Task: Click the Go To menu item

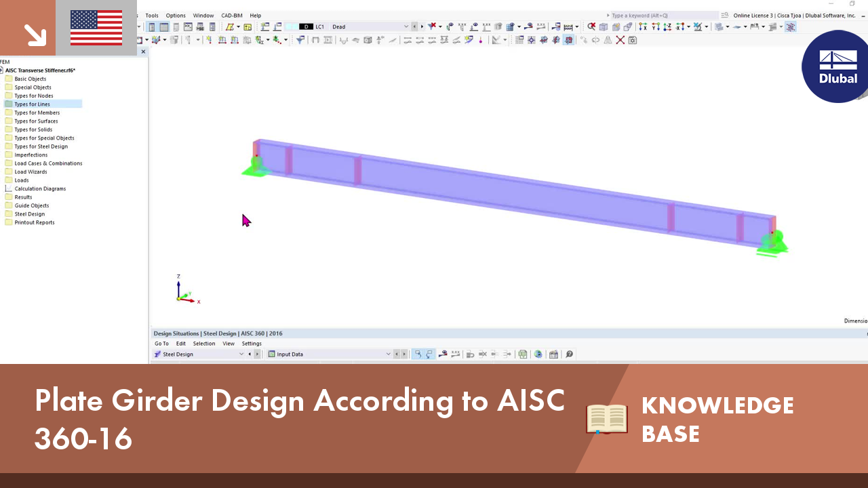Action: click(x=161, y=344)
